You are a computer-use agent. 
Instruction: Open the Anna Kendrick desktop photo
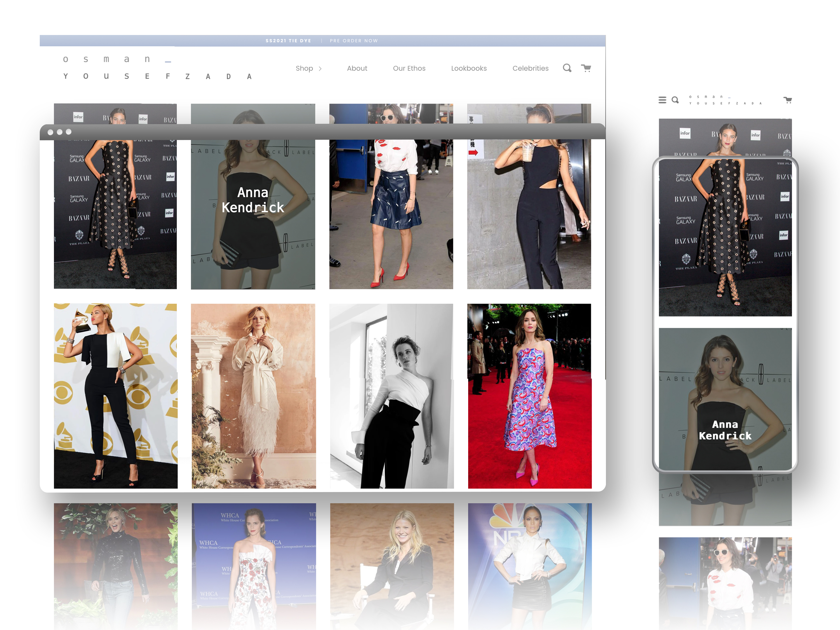(x=253, y=213)
